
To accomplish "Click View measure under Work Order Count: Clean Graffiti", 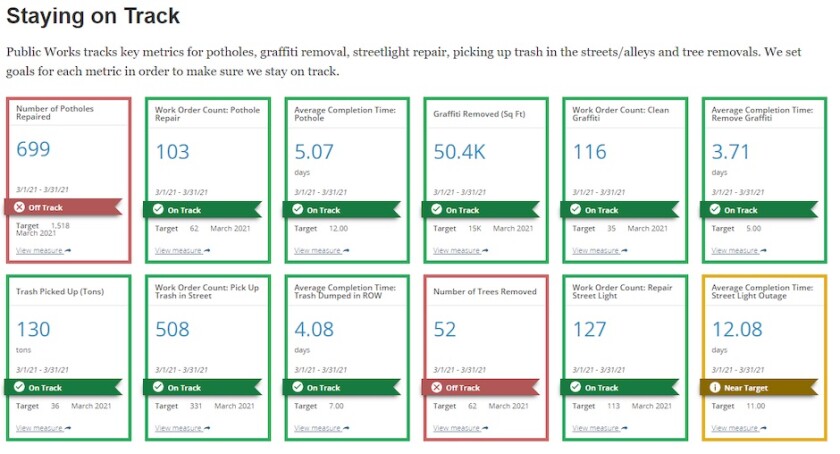I will coord(599,251).
